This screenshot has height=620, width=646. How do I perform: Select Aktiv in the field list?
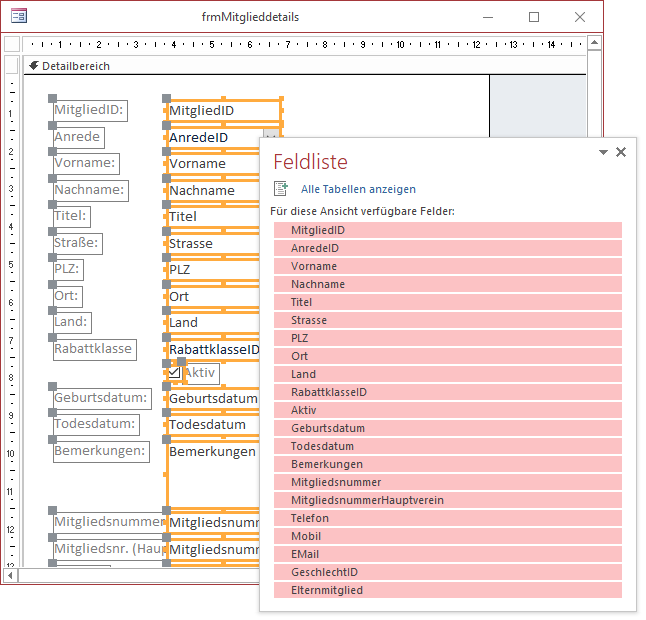(448, 410)
